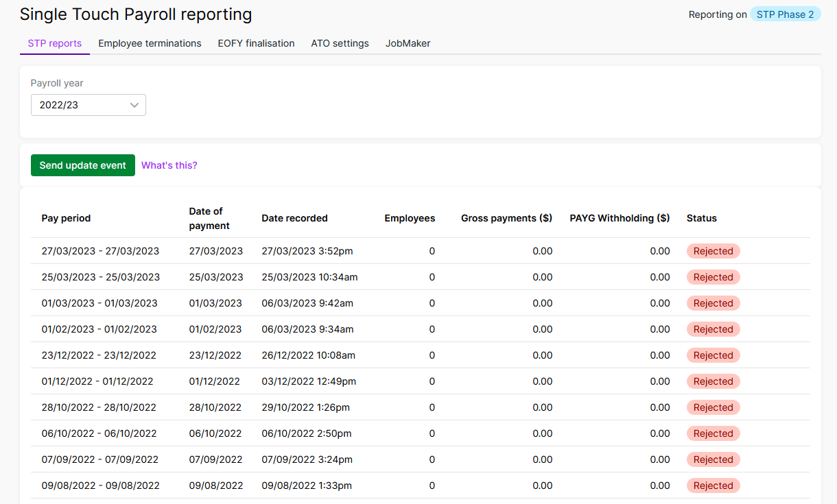Open the 09/08/2022 pay period row

click(x=100, y=485)
